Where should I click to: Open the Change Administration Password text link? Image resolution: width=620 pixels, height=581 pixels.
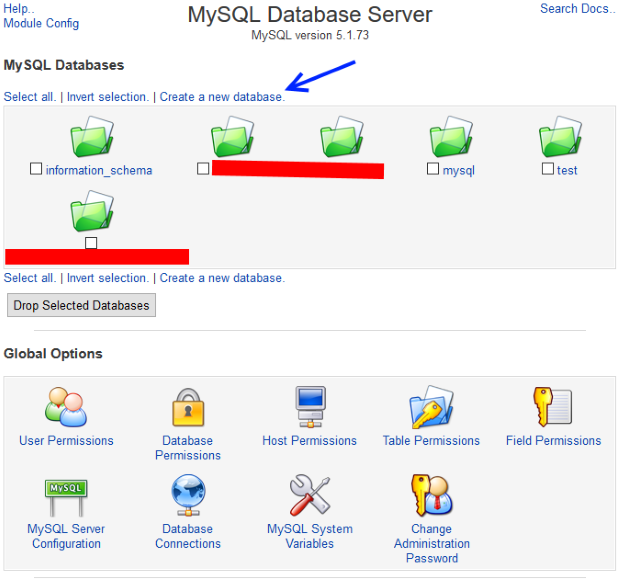tap(432, 543)
